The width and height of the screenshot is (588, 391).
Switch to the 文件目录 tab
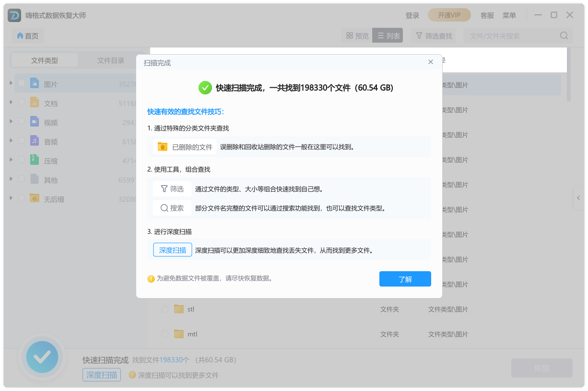(x=111, y=60)
